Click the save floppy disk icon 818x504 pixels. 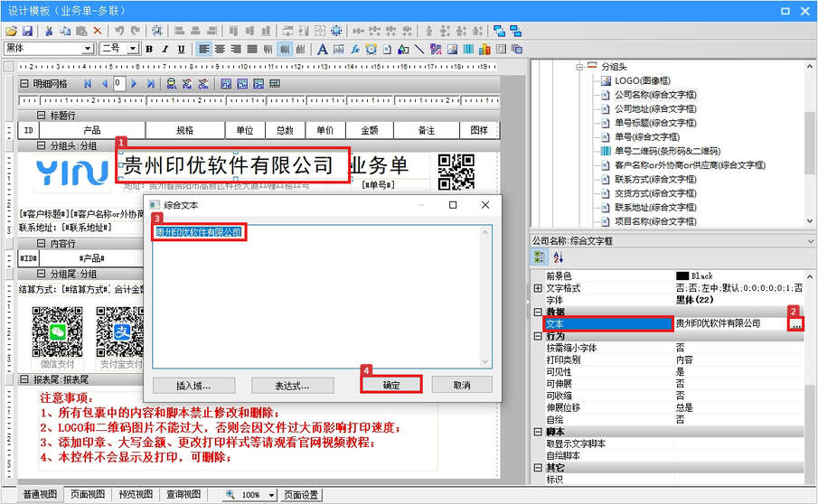click(x=27, y=32)
